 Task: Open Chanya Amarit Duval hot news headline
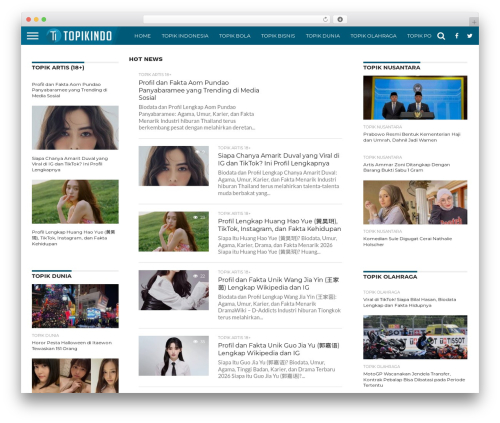278,159
